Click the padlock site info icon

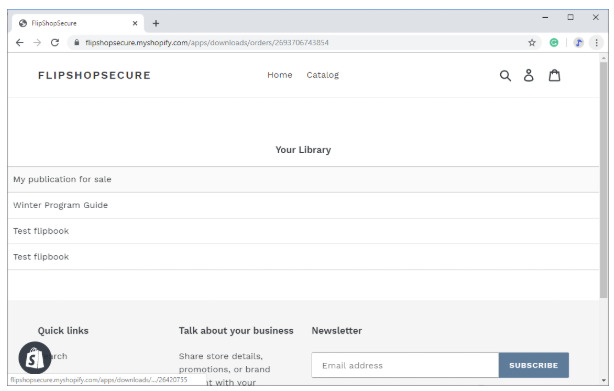(x=77, y=43)
